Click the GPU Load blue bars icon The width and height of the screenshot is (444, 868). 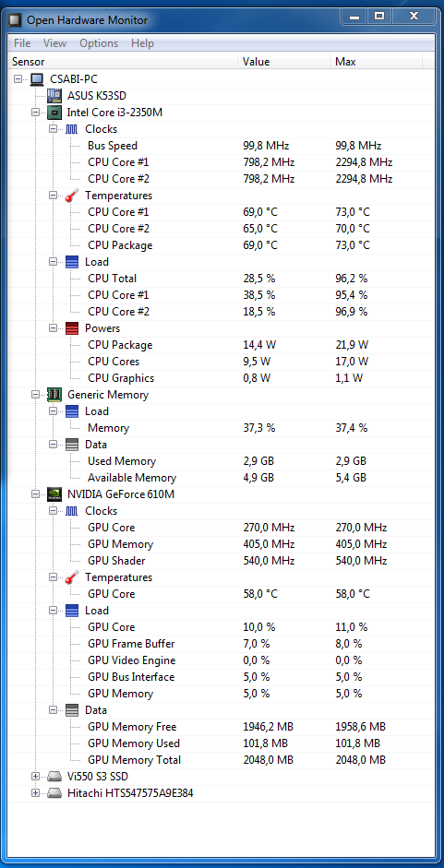(x=72, y=611)
